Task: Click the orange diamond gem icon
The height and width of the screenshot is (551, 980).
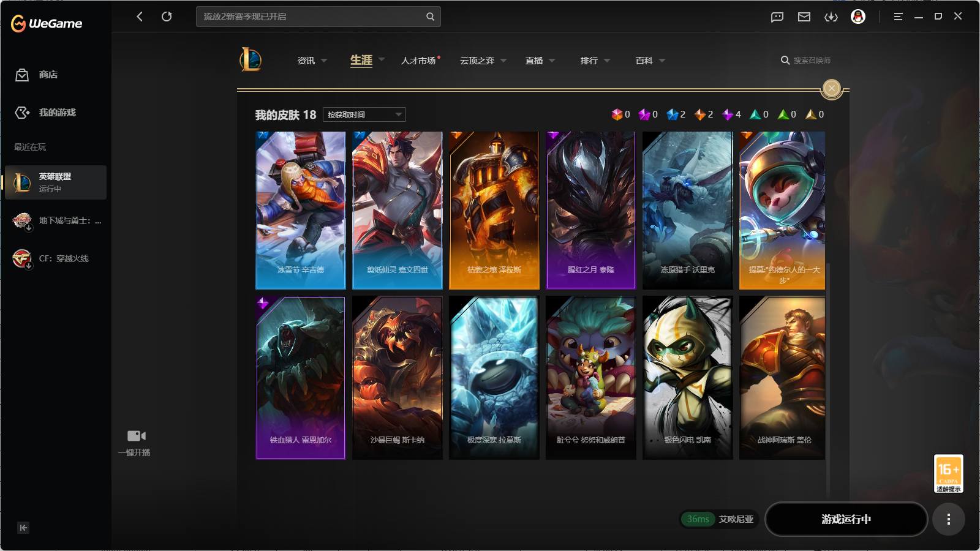Action: [700, 114]
